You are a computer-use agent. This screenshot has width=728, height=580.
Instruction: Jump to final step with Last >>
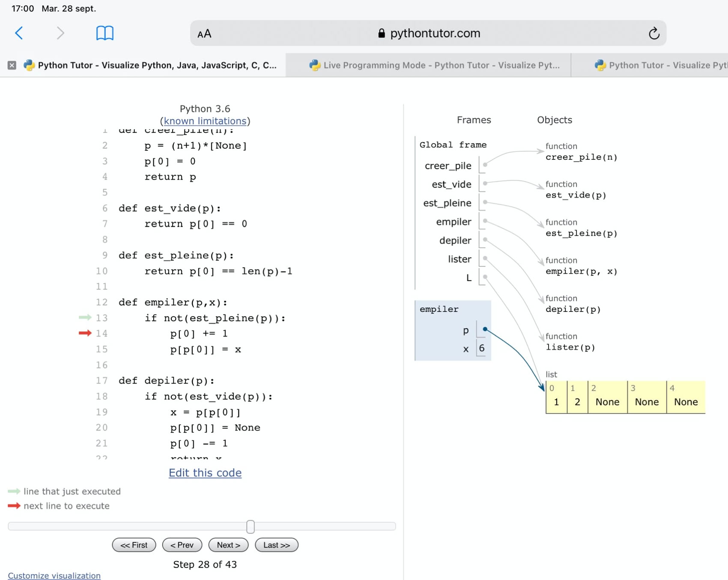point(277,545)
